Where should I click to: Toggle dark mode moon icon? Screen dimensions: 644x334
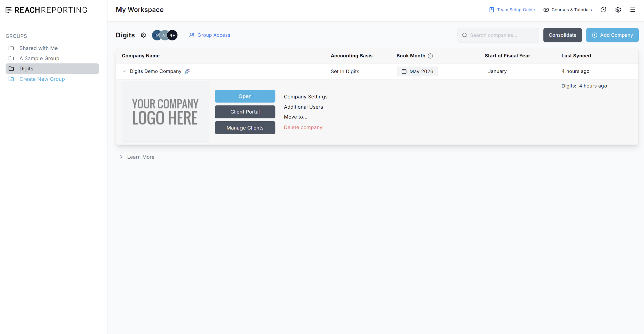[x=603, y=10]
